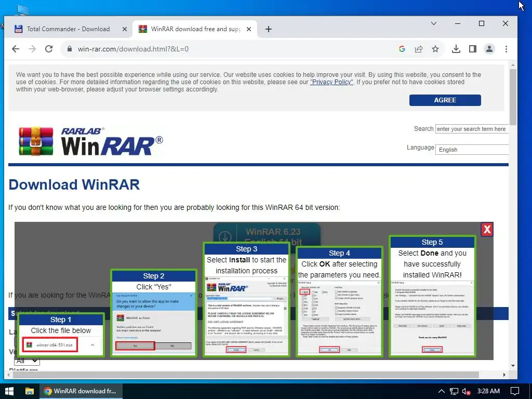Bookmark this page with the star icon
Viewport: 532px width, 399px height.
click(435, 49)
